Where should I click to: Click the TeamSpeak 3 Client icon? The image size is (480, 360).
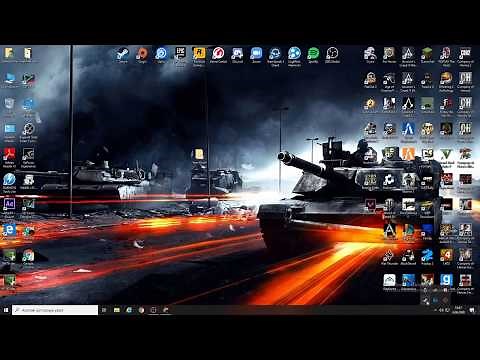click(275, 53)
